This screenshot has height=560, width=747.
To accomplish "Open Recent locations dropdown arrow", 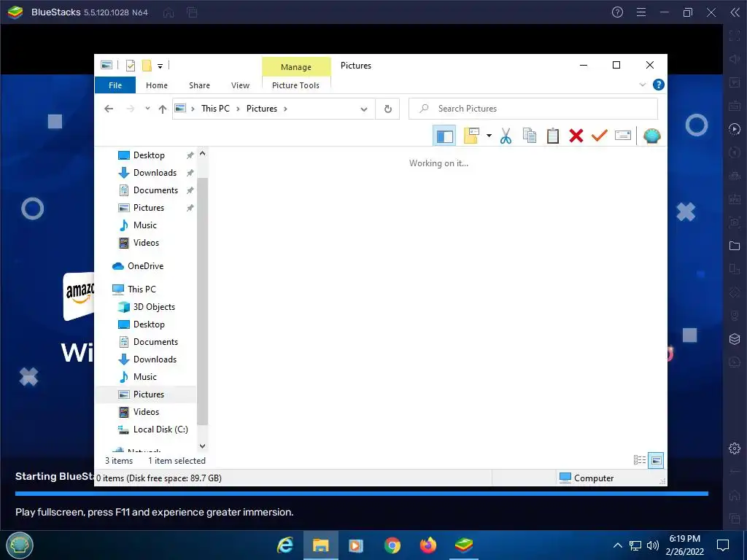I will [x=147, y=109].
